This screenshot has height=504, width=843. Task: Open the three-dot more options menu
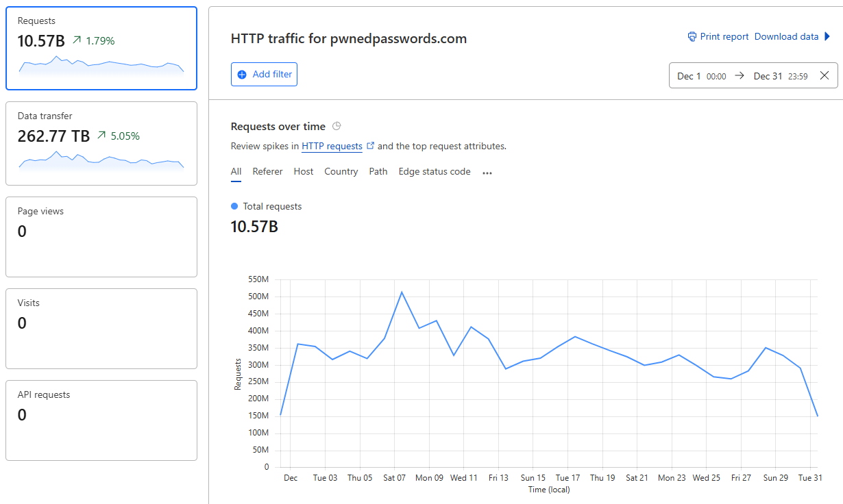[487, 173]
